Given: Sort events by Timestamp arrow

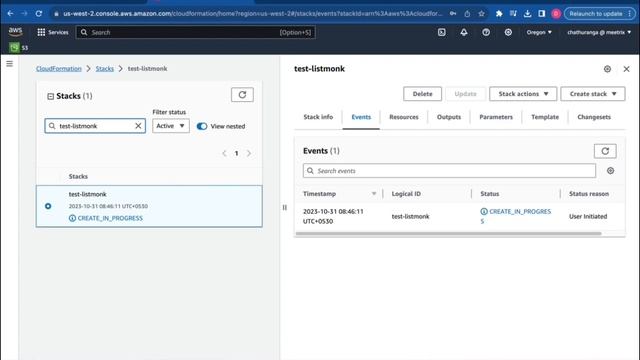Looking at the screenshot, I should [x=373, y=193].
